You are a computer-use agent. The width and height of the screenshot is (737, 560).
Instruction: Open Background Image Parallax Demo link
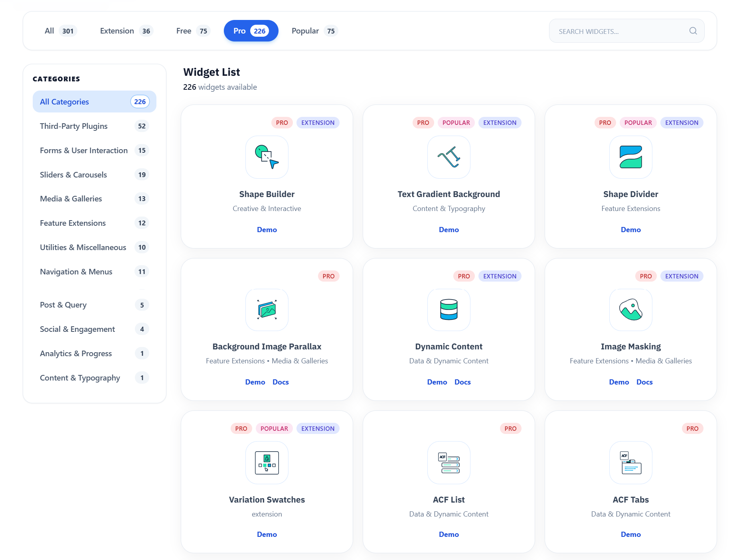[x=255, y=382]
